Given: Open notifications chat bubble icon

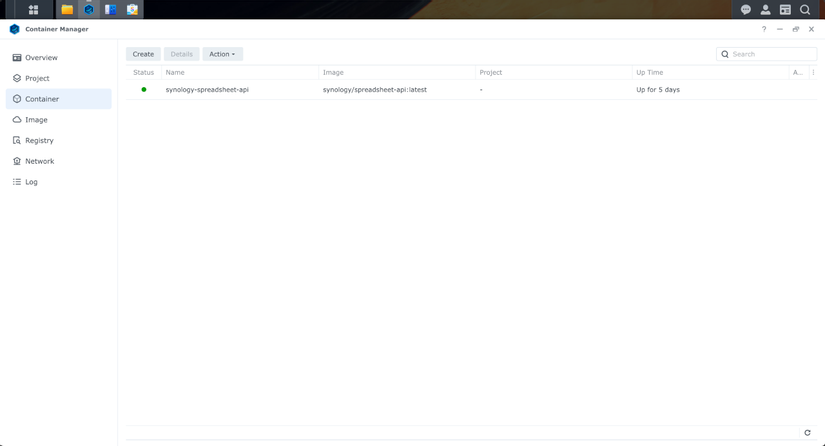Looking at the screenshot, I should point(746,9).
